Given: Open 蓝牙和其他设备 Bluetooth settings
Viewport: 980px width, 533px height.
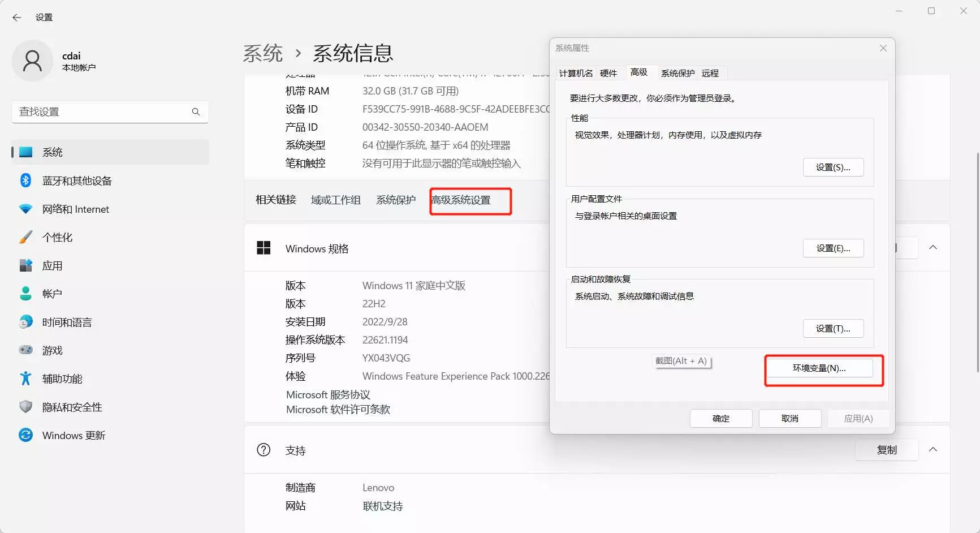Looking at the screenshot, I should coord(110,180).
